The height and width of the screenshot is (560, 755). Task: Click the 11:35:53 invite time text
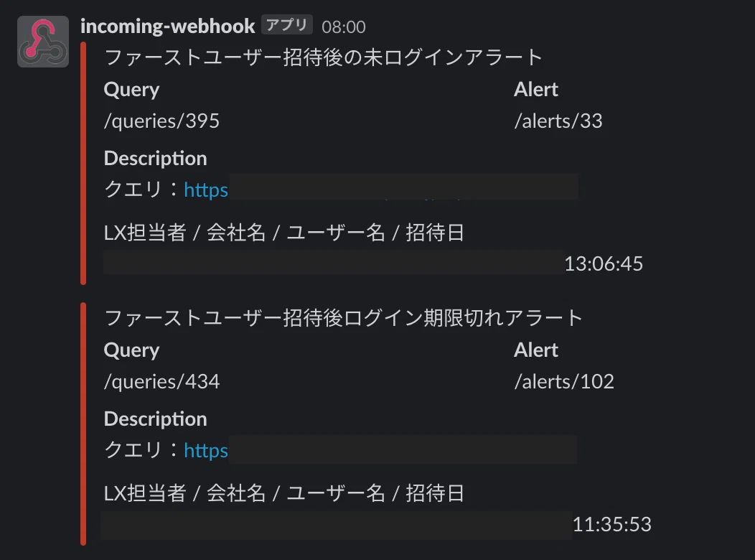coord(612,524)
